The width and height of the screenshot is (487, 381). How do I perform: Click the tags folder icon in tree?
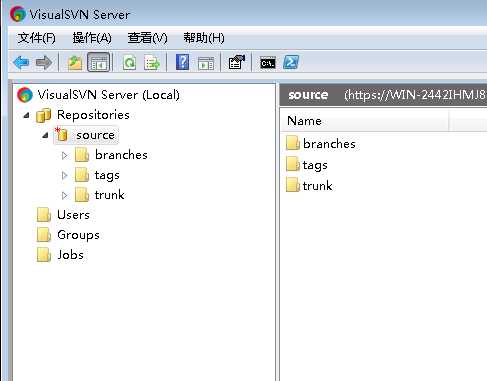[x=82, y=175]
